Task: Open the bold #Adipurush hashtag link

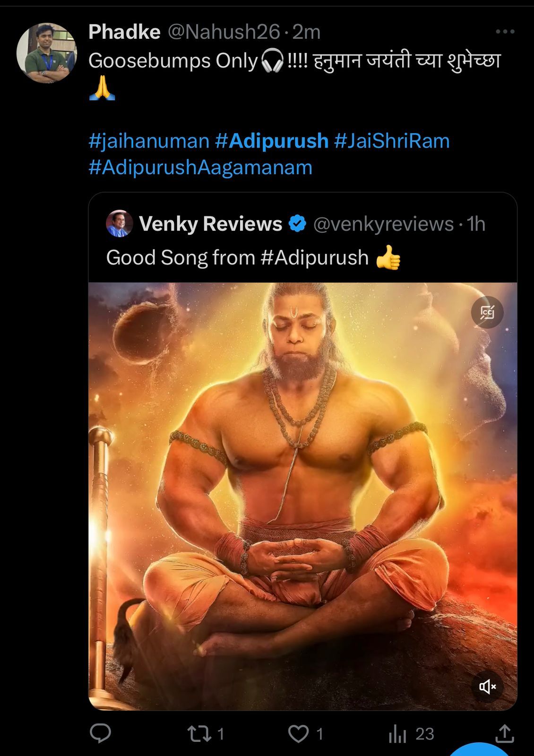Action: (272, 141)
